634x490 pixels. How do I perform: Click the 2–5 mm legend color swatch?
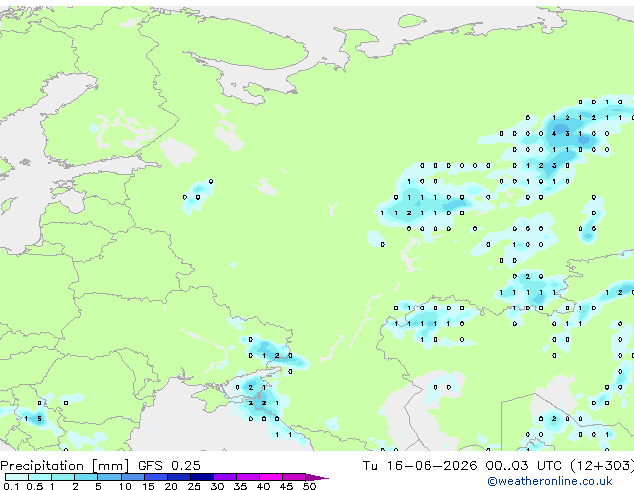coord(86,477)
